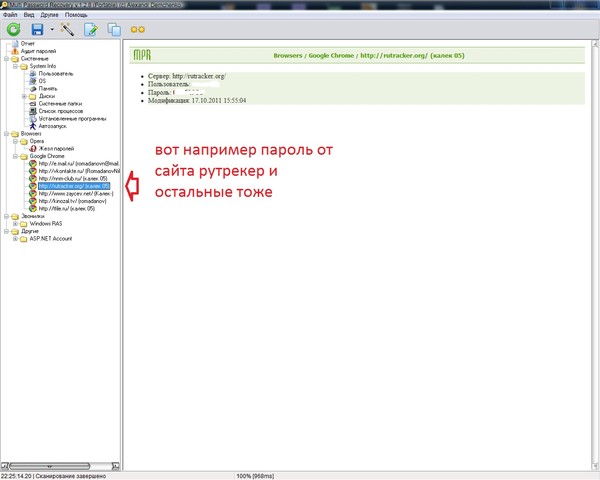Screen dimensions: 600x480
Task: Select the http://tfile.ru/ tree entry text
Action: coord(67,209)
